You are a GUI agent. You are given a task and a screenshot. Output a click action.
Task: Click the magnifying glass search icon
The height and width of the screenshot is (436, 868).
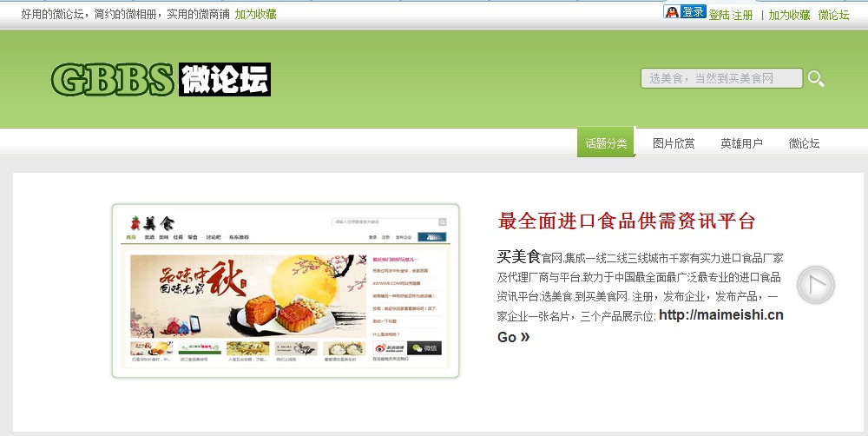[816, 79]
